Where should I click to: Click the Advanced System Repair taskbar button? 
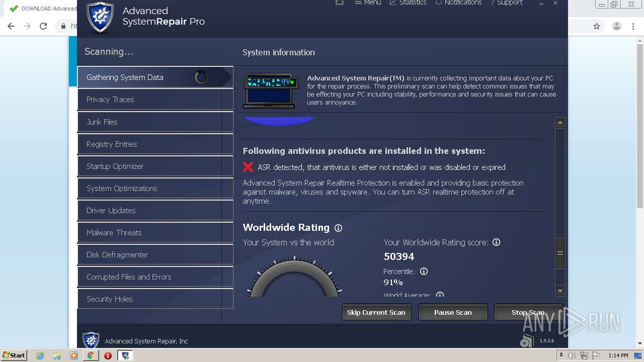[125, 355]
